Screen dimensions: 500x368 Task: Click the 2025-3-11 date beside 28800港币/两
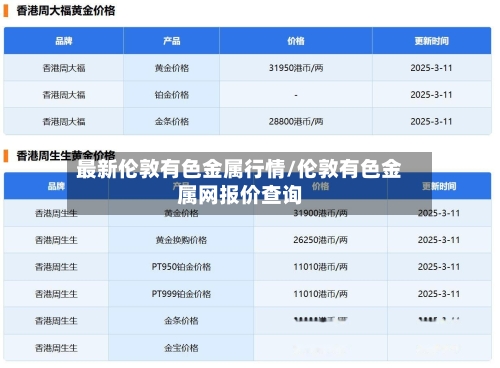coord(431,122)
